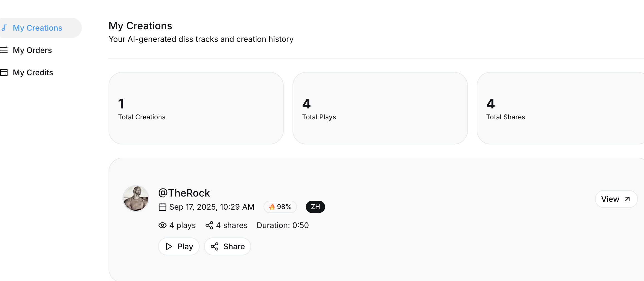Click the ZH language badge
Image resolution: width=644 pixels, height=281 pixels.
coord(315,207)
